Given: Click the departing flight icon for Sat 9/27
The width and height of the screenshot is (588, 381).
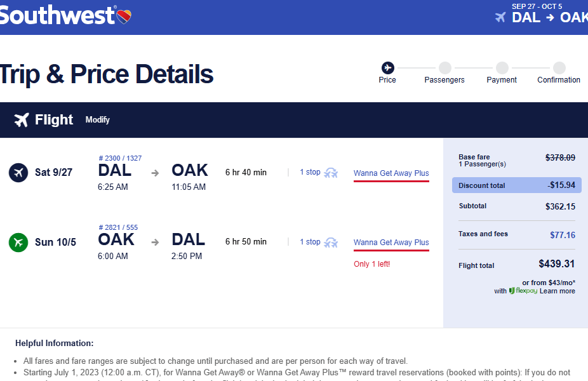Looking at the screenshot, I should point(19,172).
